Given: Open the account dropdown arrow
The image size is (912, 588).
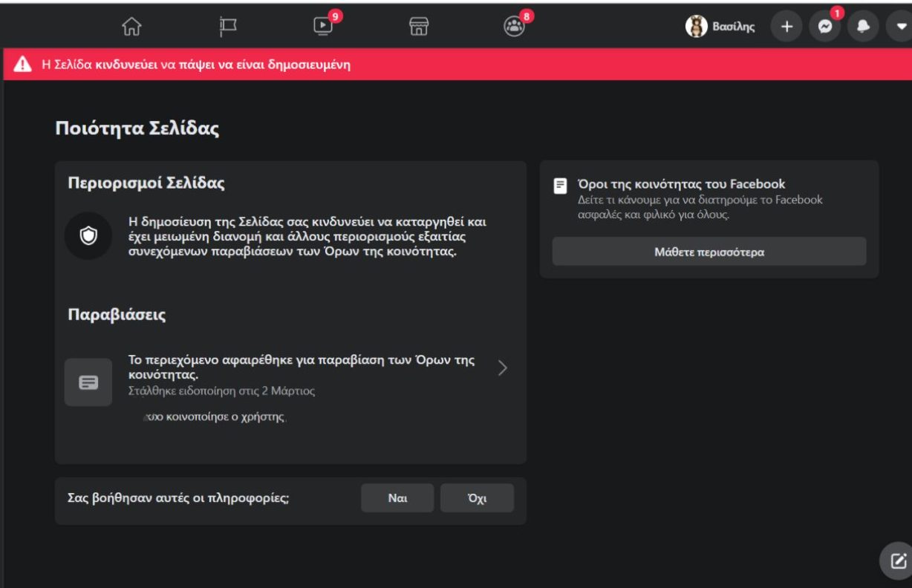Looking at the screenshot, I should (x=899, y=27).
